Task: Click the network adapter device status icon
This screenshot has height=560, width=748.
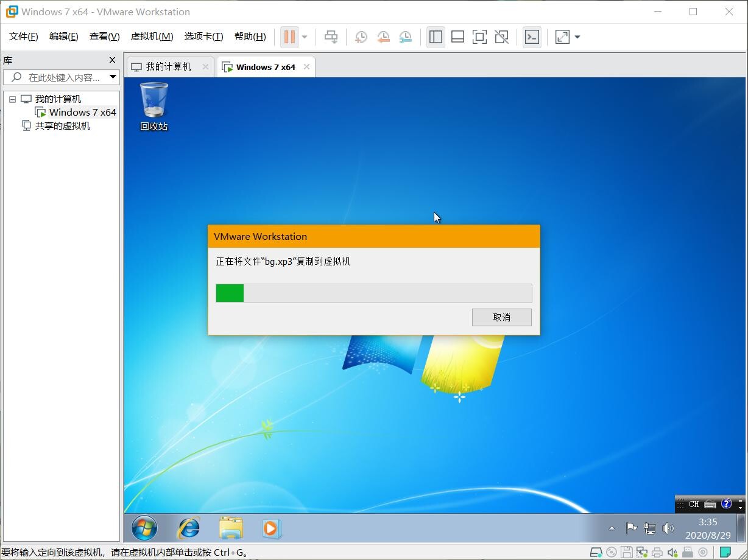Action: click(641, 553)
